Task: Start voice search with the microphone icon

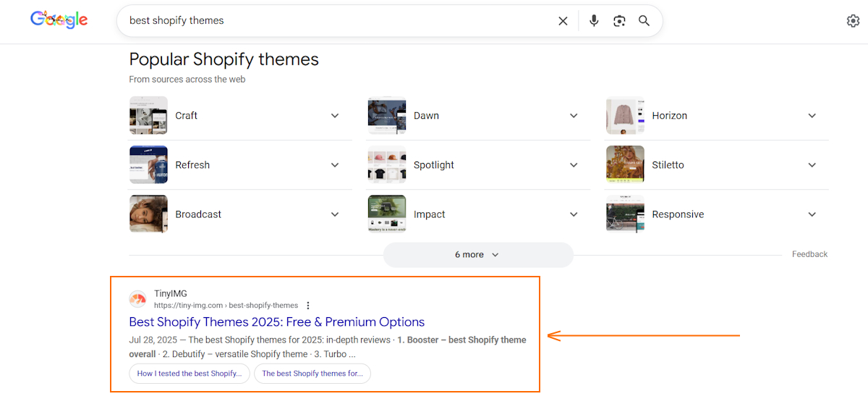Action: [x=594, y=21]
